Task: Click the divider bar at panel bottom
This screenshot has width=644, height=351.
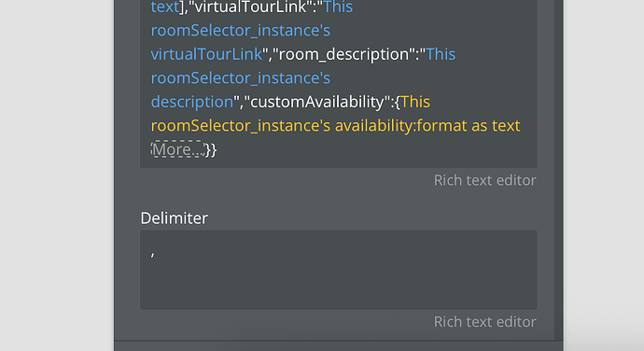Action: coord(339,341)
